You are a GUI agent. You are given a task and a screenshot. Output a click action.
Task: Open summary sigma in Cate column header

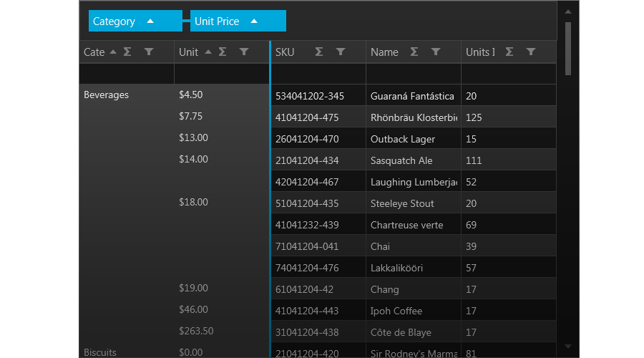127,52
